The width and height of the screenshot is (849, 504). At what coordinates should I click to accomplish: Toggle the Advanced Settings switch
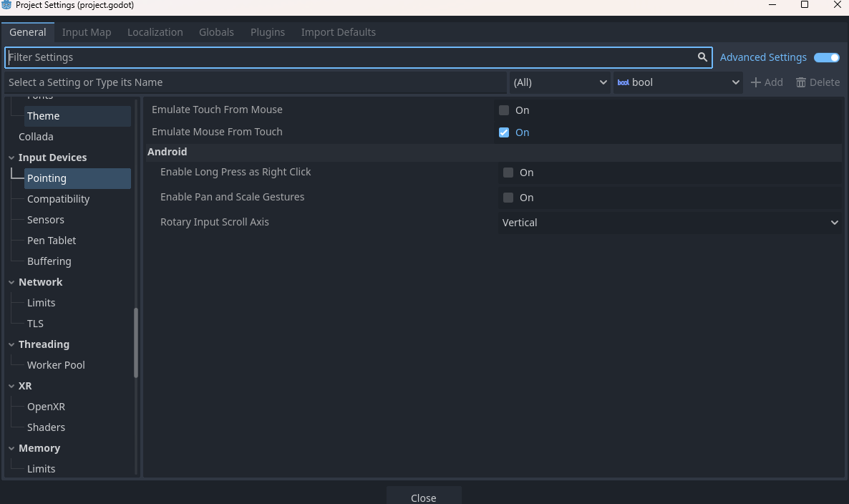click(827, 57)
